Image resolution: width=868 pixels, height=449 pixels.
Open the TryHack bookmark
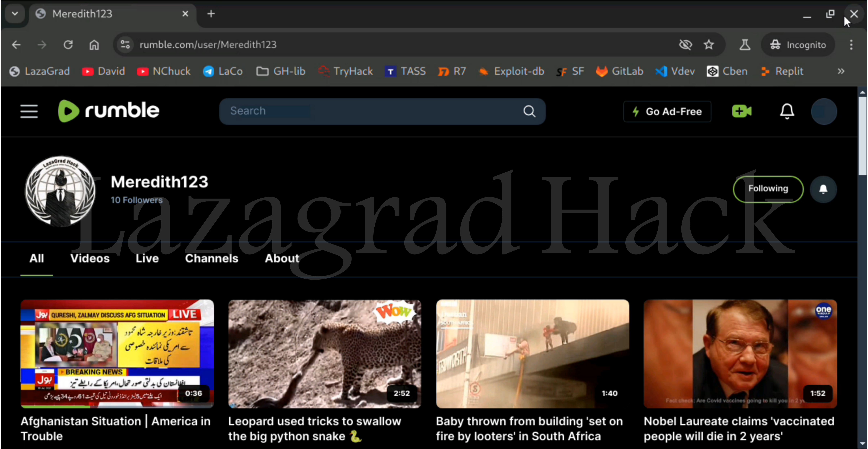point(345,71)
